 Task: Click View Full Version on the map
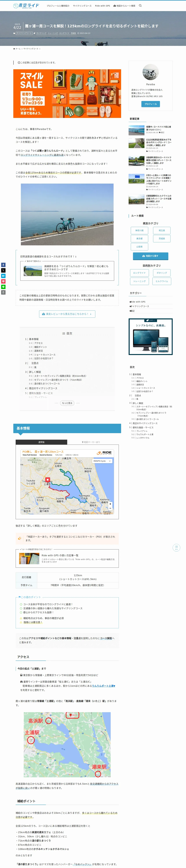click(x=30, y=455)
